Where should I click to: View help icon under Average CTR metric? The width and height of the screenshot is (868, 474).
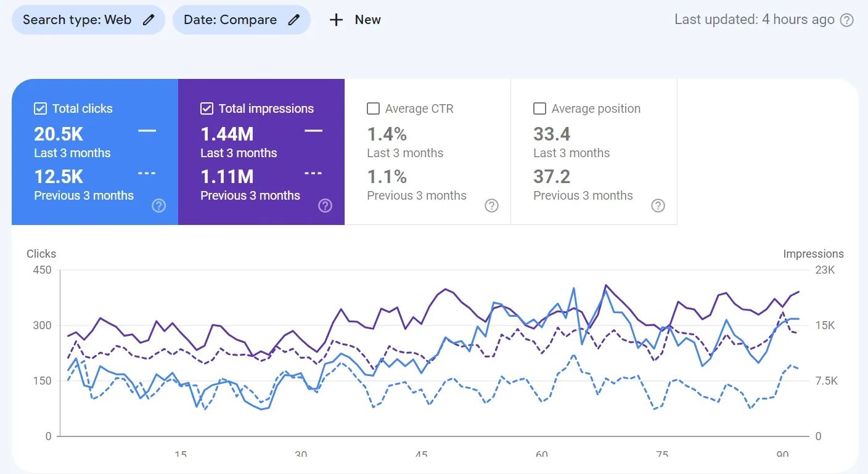[x=491, y=206]
